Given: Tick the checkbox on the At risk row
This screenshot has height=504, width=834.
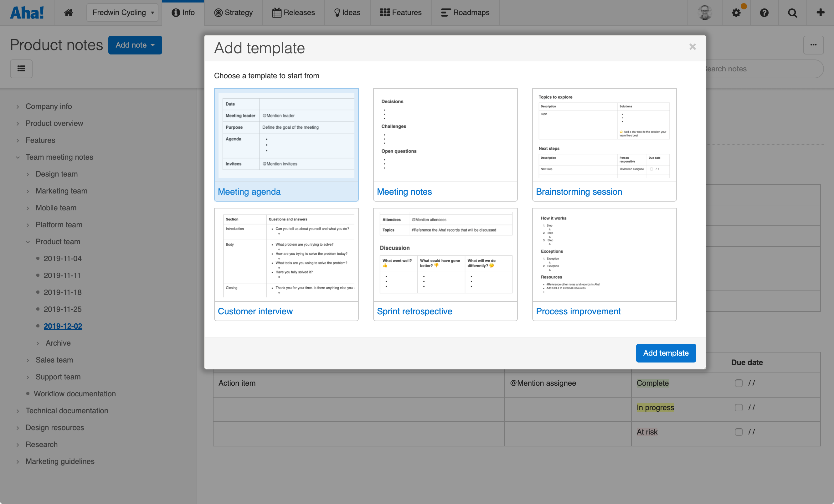Looking at the screenshot, I should click(739, 432).
